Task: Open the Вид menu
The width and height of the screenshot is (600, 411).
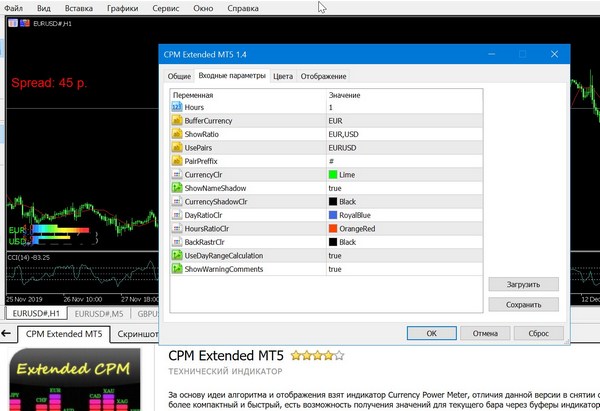Action: pos(44,8)
